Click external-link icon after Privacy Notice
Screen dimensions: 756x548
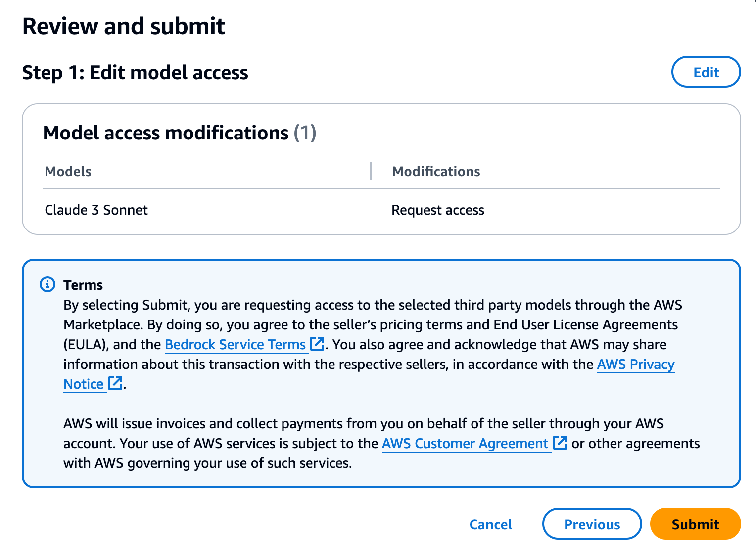[x=115, y=383]
